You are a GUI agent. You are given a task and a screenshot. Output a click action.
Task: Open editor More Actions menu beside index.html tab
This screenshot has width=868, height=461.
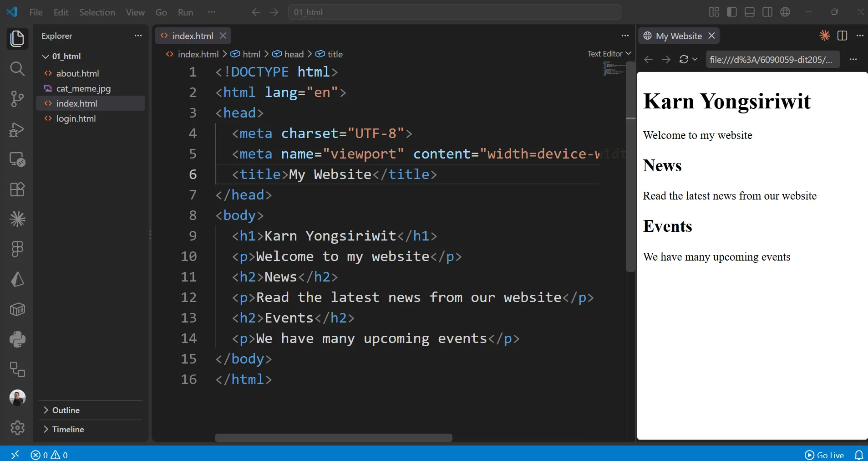pyautogui.click(x=625, y=36)
